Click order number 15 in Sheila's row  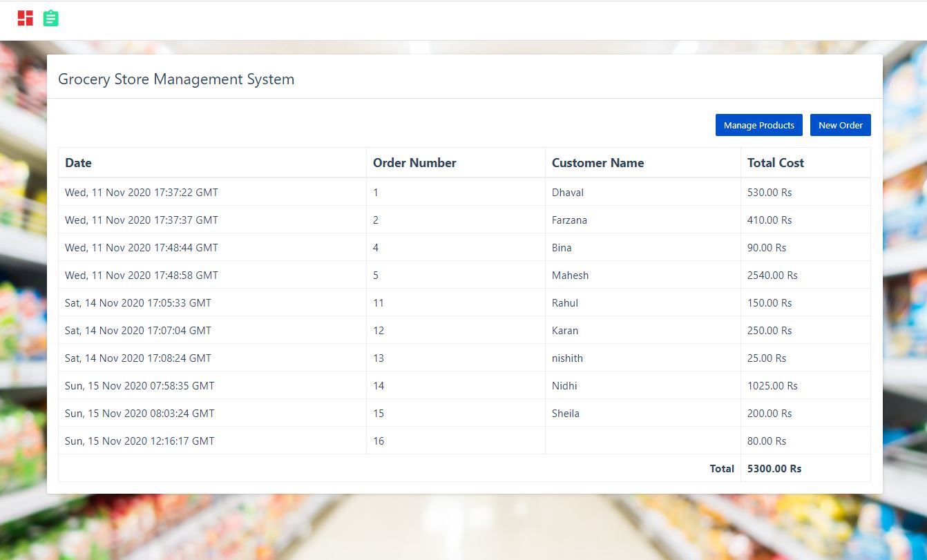point(379,414)
